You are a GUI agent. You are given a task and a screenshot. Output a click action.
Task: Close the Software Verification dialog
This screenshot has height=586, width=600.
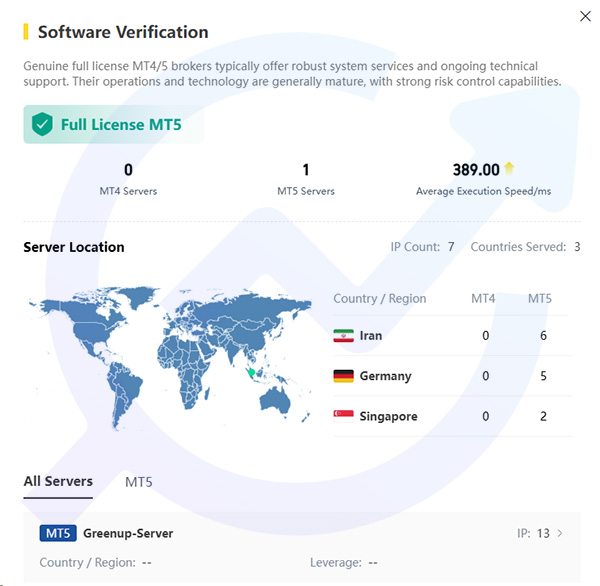[585, 16]
